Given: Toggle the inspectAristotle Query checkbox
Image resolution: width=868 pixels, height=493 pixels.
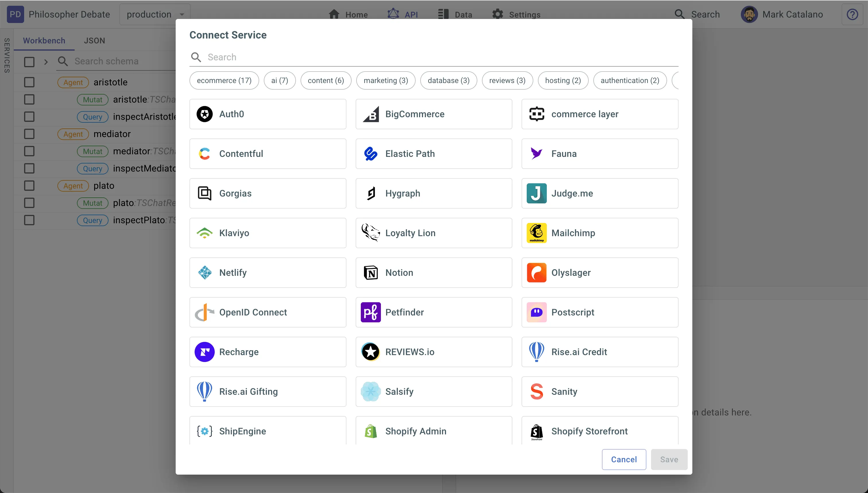Looking at the screenshot, I should pyautogui.click(x=29, y=117).
